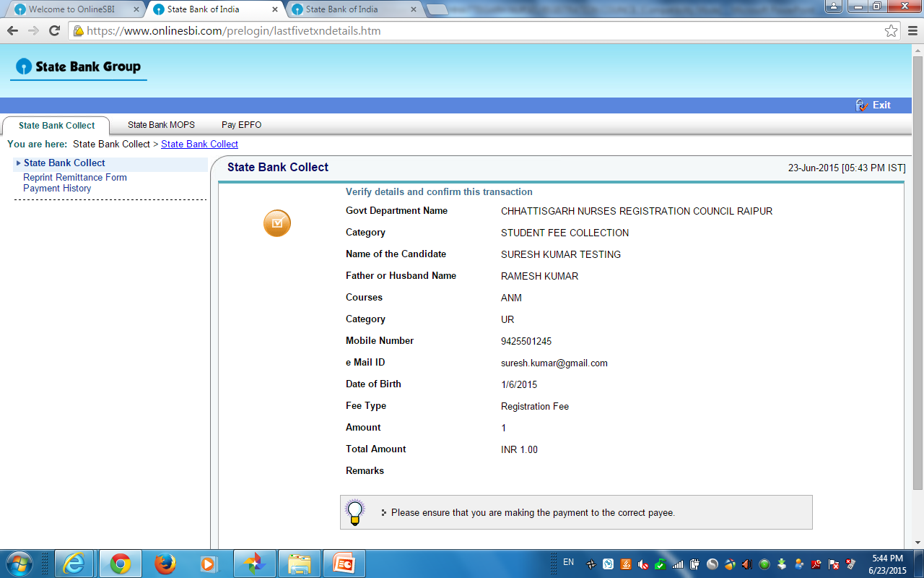
Task: Launch Firefox from the taskbar
Action: click(x=165, y=564)
